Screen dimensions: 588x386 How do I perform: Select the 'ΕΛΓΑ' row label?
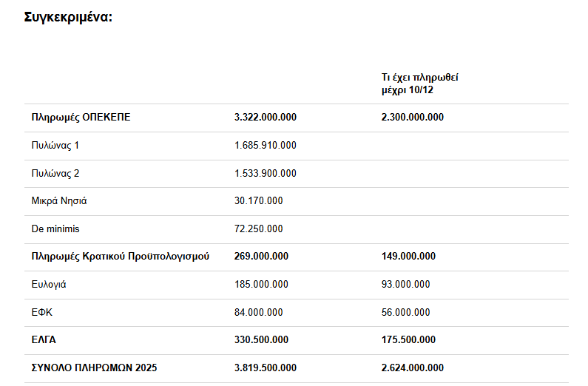[44, 340]
